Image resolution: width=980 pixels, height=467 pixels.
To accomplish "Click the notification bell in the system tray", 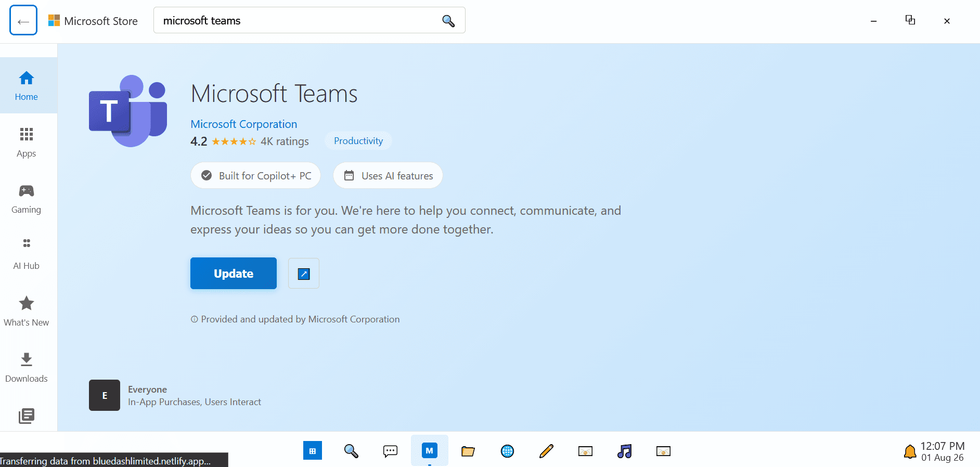I will click(x=910, y=451).
